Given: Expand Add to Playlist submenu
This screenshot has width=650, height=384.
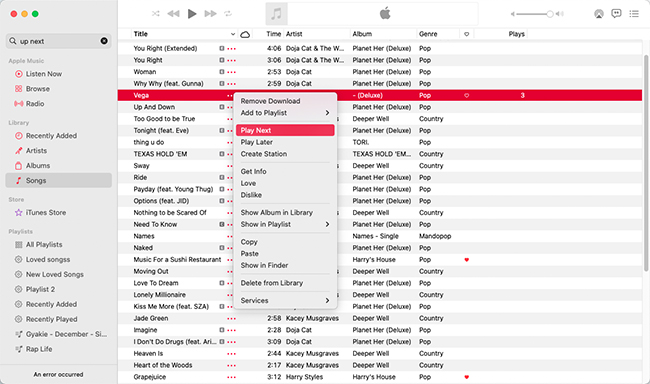Looking at the screenshot, I should [285, 113].
